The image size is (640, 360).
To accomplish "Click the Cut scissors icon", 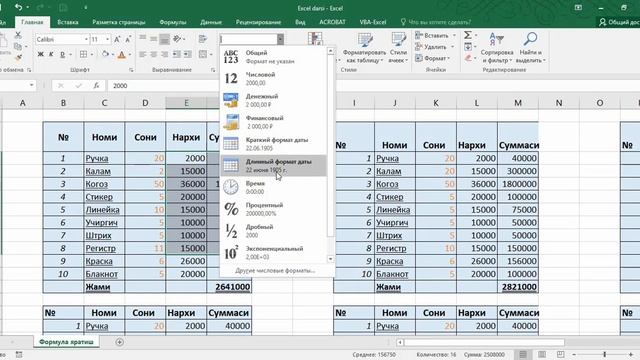I will click(x=18, y=36).
